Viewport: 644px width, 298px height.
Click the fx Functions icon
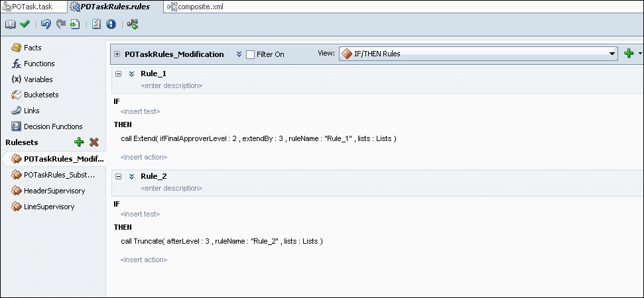[16, 64]
